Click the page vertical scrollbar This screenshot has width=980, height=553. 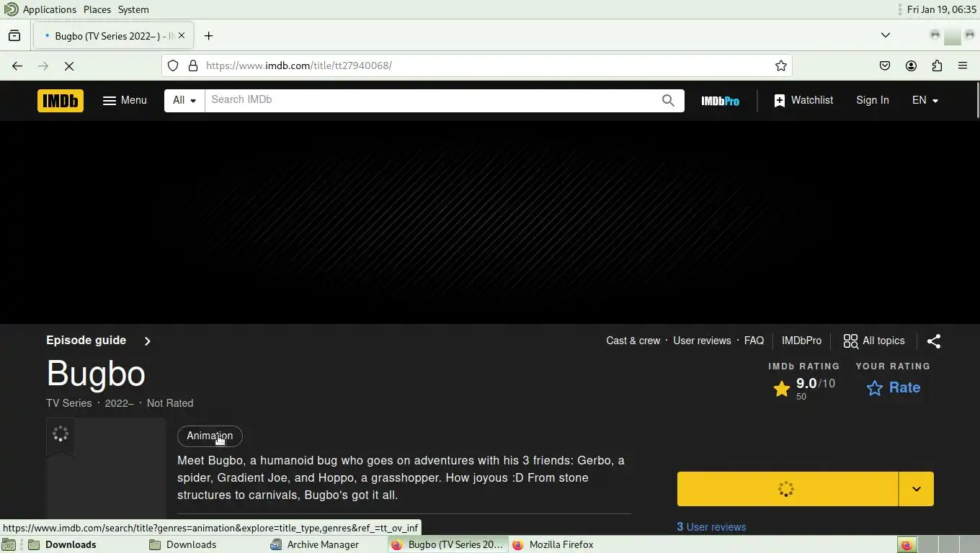coord(976,101)
